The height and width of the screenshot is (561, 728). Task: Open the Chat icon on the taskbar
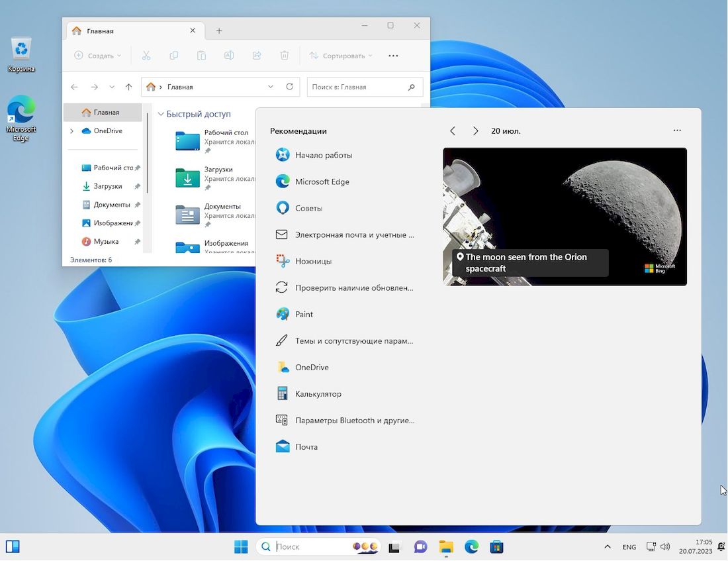coord(420,546)
